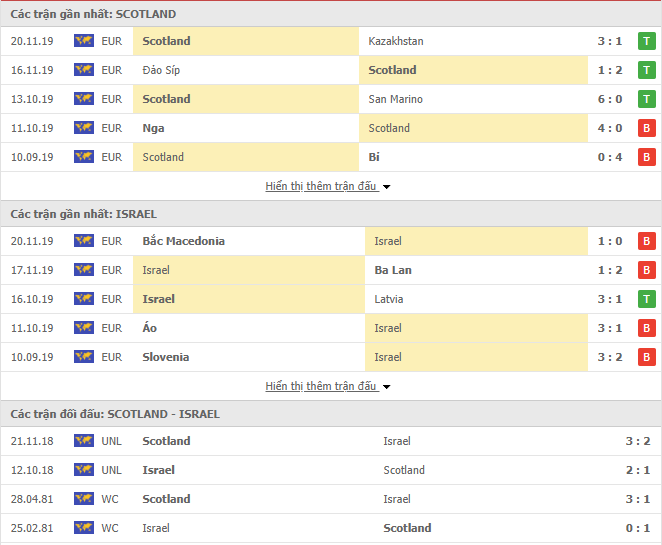Click the flag icon on Bắc Macedonia row
662x545 pixels.
tap(84, 241)
